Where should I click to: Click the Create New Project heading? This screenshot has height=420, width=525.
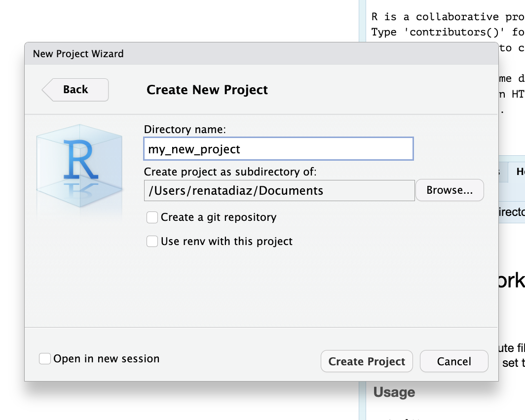click(x=207, y=90)
